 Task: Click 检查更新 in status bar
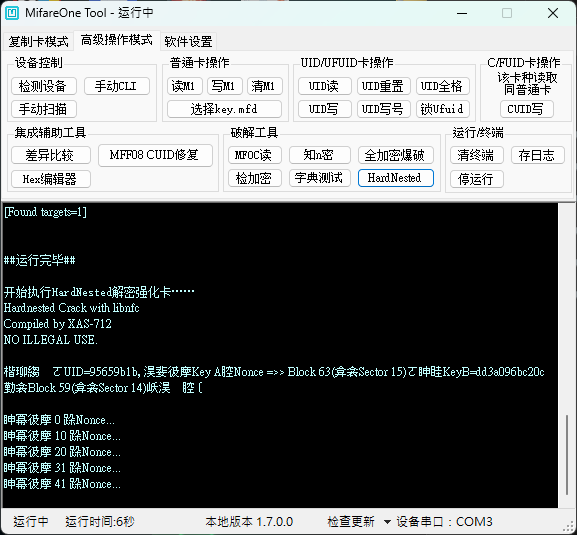tap(351, 521)
